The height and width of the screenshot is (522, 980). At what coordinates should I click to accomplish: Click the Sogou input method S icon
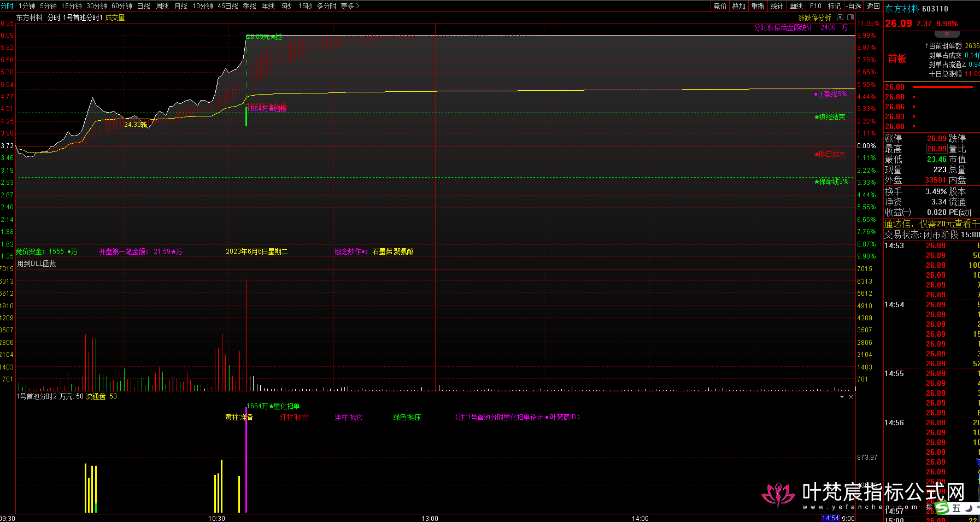click(x=942, y=508)
